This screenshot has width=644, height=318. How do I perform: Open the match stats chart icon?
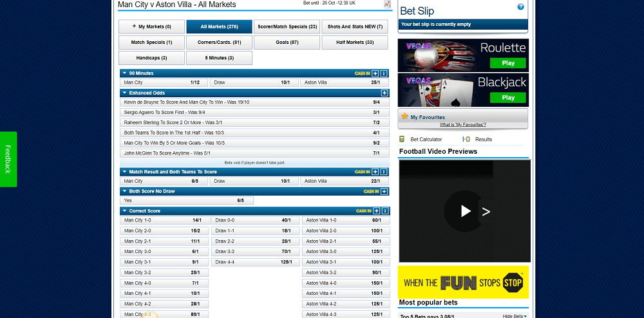(387, 4)
